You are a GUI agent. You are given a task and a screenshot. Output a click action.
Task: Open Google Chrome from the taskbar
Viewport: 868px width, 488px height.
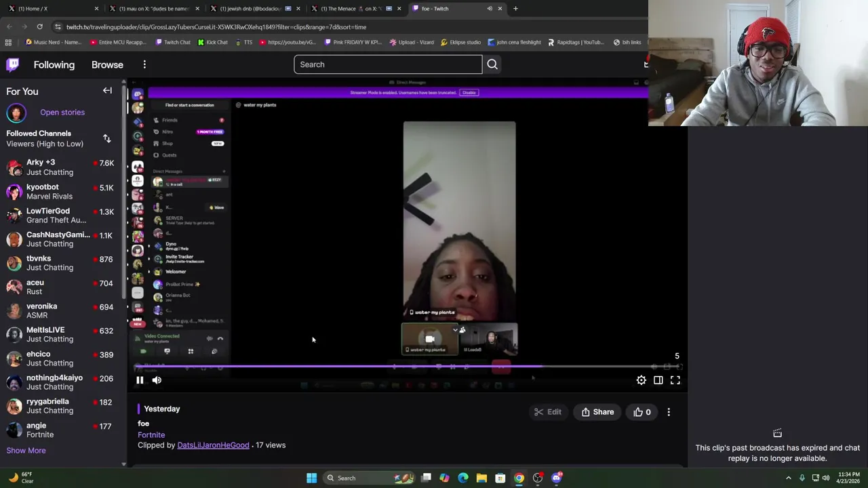tap(519, 478)
